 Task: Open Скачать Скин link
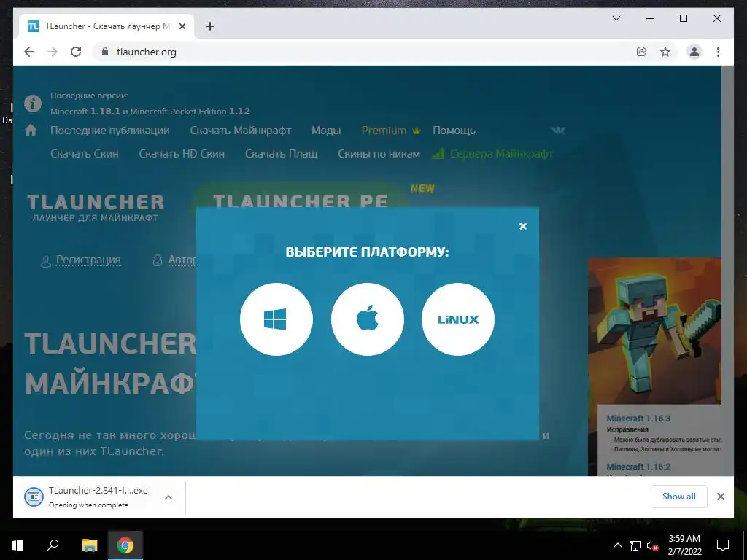pyautogui.click(x=85, y=154)
